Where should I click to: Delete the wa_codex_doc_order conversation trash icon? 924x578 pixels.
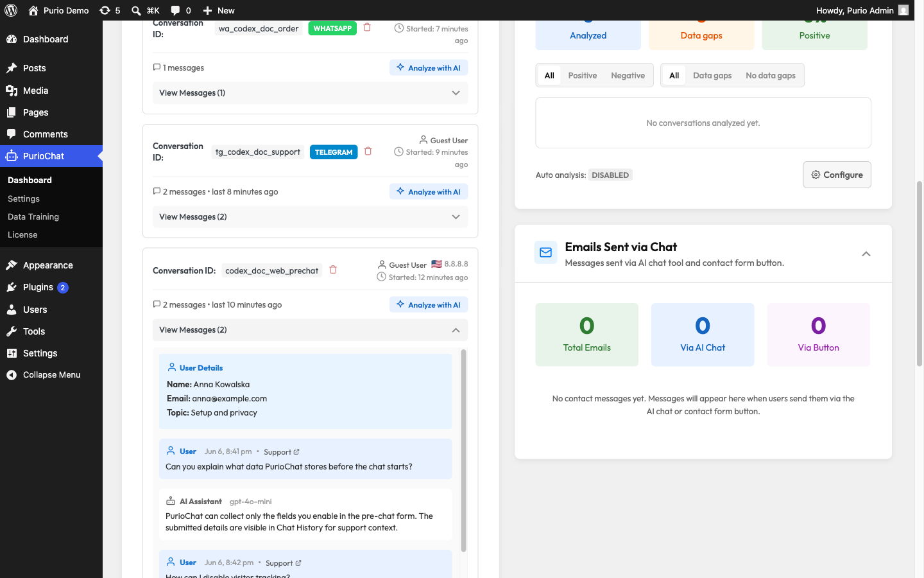pos(367,28)
